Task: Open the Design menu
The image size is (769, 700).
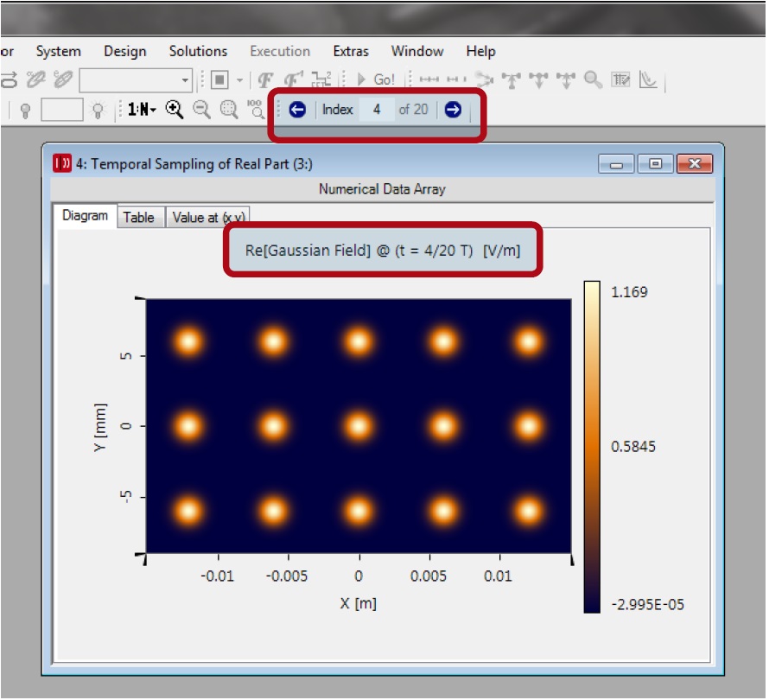Action: tap(125, 51)
